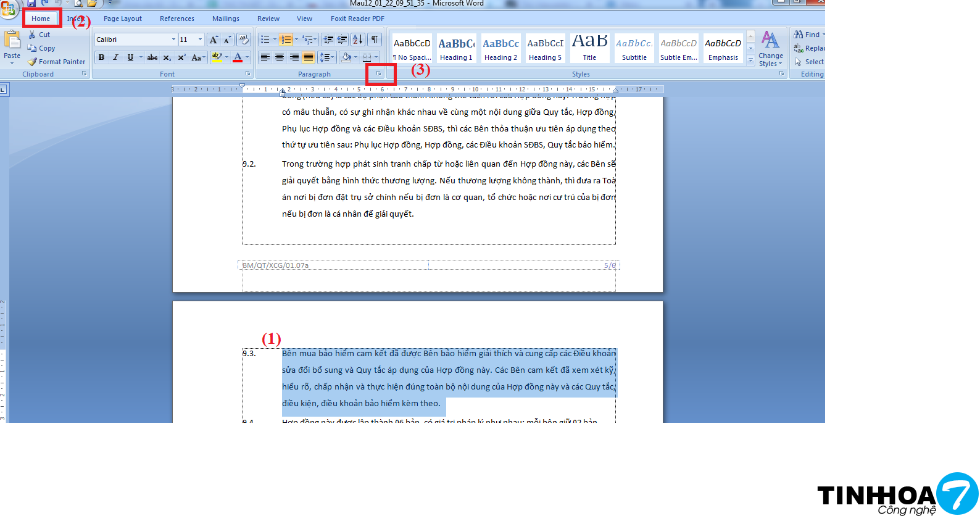Click the Change Styles button
Image resolution: width=980 pixels, height=521 pixels.
770,49
